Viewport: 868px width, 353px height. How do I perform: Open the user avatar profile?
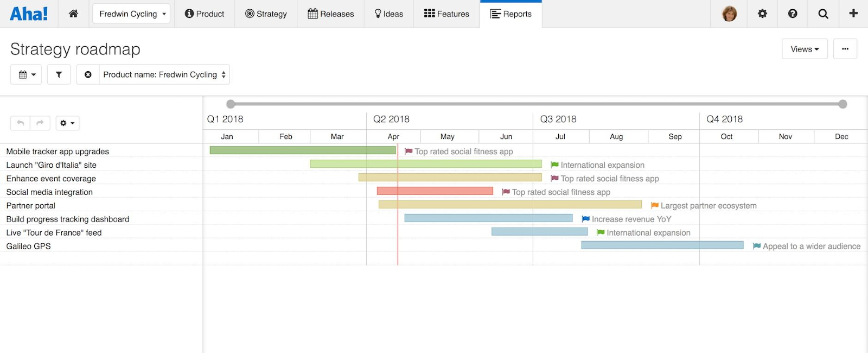tap(730, 14)
